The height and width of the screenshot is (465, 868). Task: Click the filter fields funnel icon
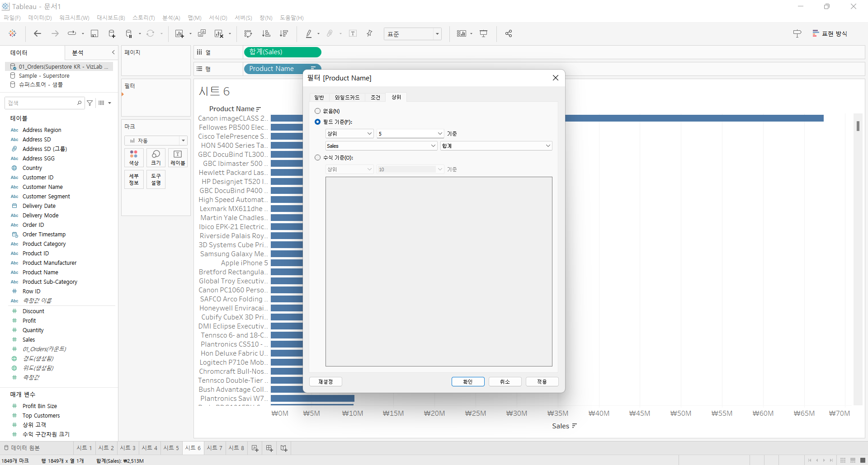coord(90,103)
